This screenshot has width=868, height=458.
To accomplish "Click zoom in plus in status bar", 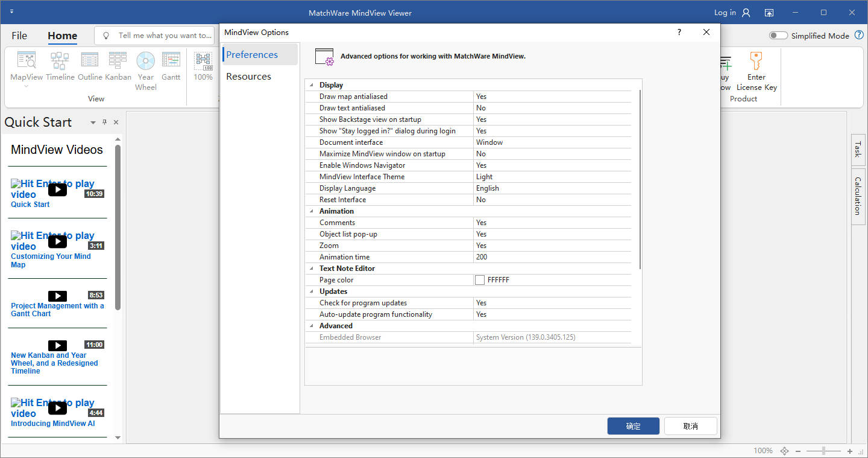I will [x=850, y=451].
